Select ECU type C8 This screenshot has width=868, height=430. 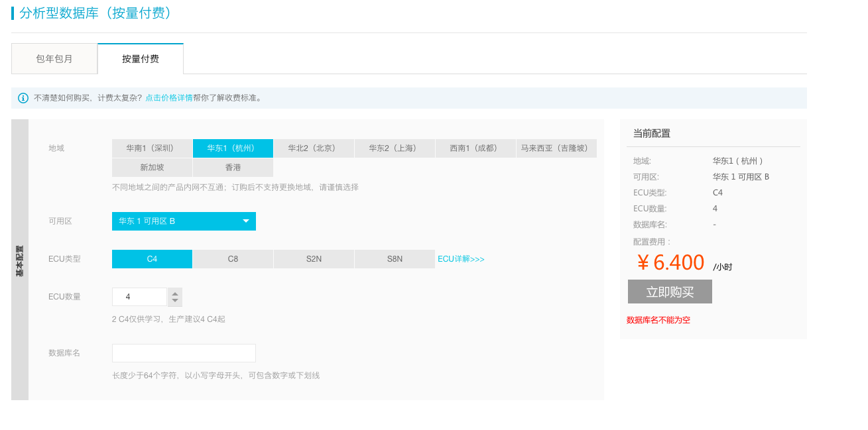pyautogui.click(x=233, y=259)
